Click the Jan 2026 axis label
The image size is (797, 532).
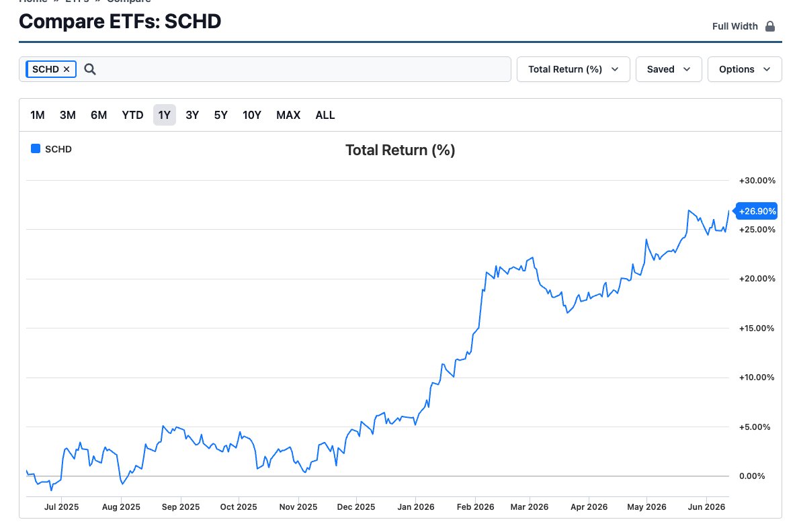[416, 506]
